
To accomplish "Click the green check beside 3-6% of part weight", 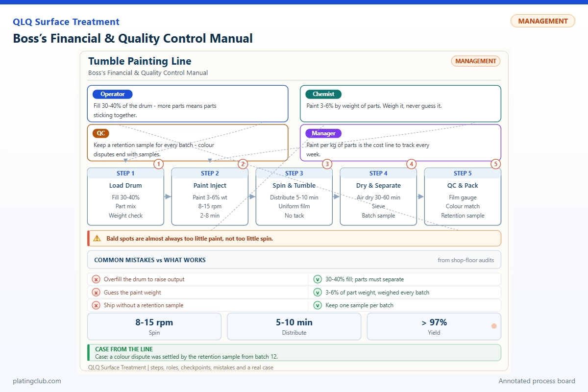I will pyautogui.click(x=318, y=293).
